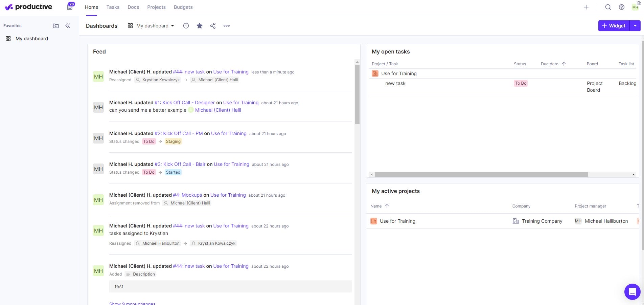Add a new Widget
This screenshot has height=305, width=644.
pos(614,26)
